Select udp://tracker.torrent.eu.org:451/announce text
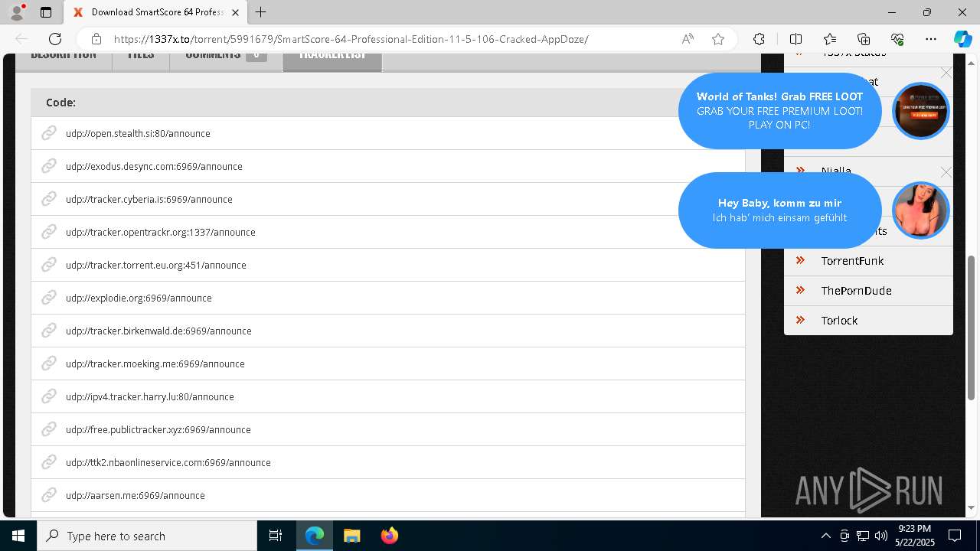980x551 pixels. 156,265
